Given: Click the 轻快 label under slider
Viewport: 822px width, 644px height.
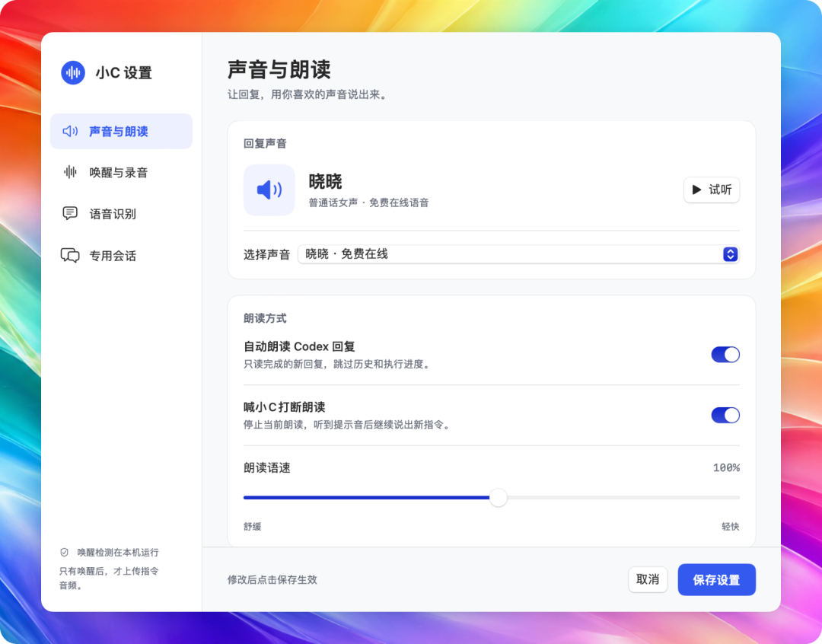Looking at the screenshot, I should (730, 527).
